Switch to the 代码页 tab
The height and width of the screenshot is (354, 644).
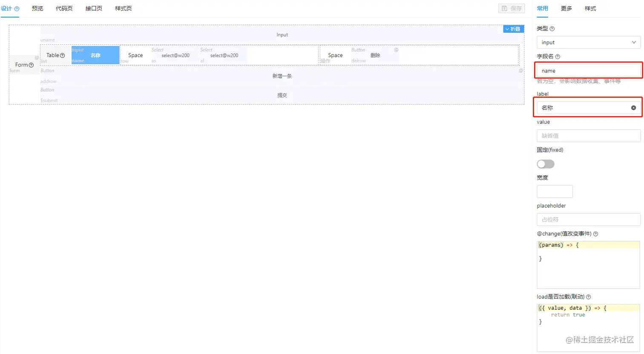point(64,8)
